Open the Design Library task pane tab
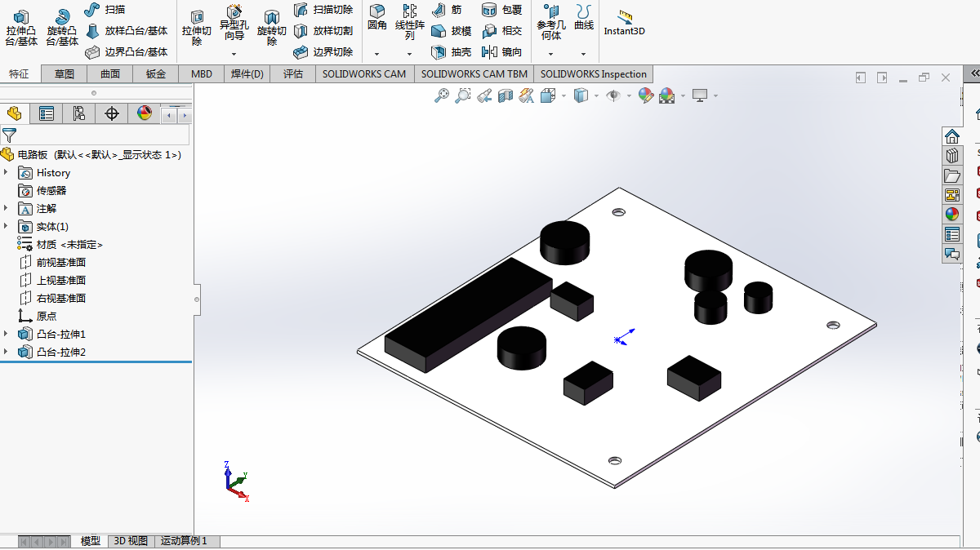The image size is (980, 550). pyautogui.click(x=952, y=155)
